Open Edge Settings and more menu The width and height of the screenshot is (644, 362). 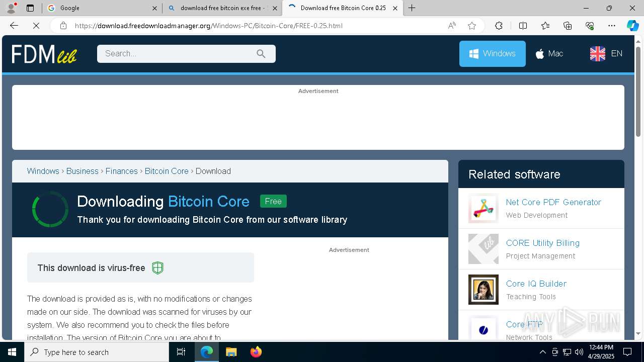click(x=612, y=26)
